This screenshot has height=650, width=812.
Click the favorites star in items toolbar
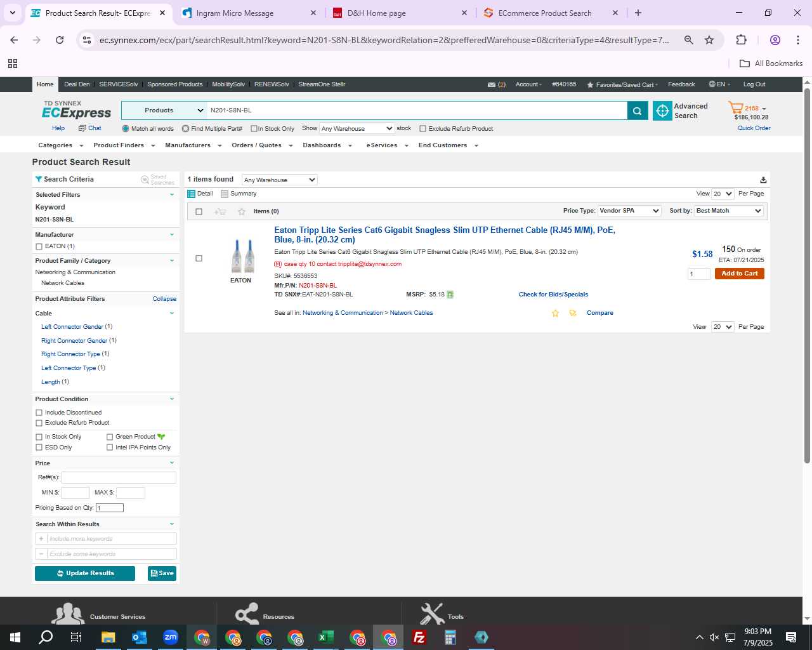pos(241,211)
